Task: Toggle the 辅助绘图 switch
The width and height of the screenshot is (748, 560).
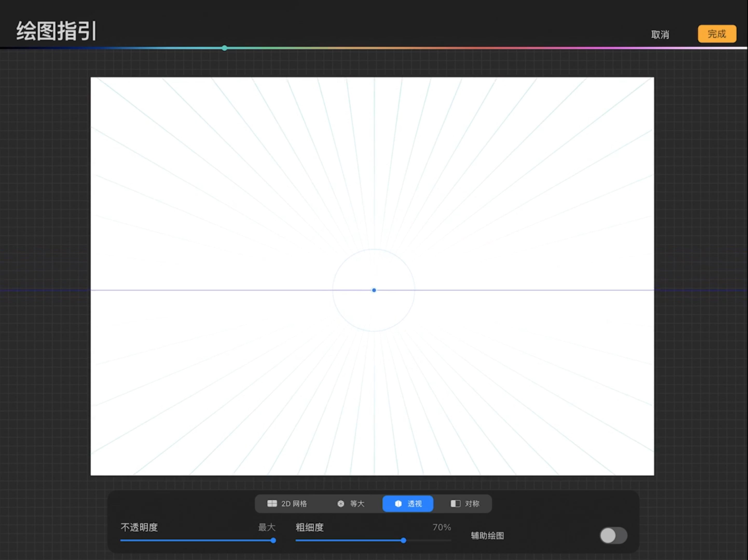Action: coord(613,535)
